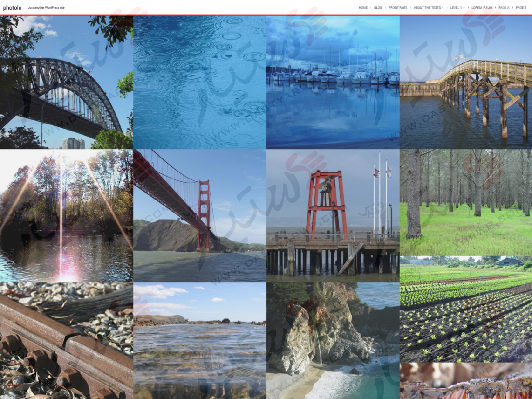Viewport: 532px width, 399px height.
Task: Open the Lorem Ipsum page
Action: (x=481, y=8)
